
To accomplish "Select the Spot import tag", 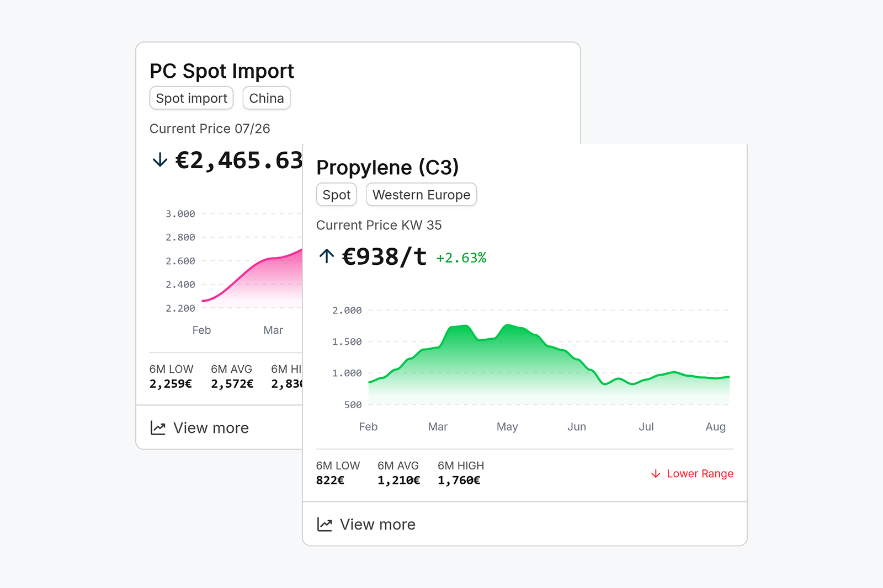I will coord(192,98).
